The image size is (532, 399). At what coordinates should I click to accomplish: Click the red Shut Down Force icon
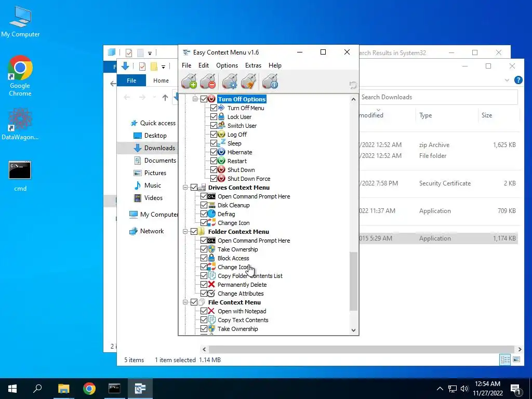point(221,179)
